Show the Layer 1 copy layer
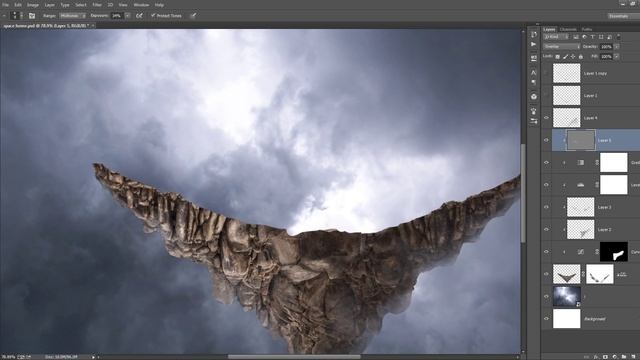640x360 pixels. coord(547,73)
